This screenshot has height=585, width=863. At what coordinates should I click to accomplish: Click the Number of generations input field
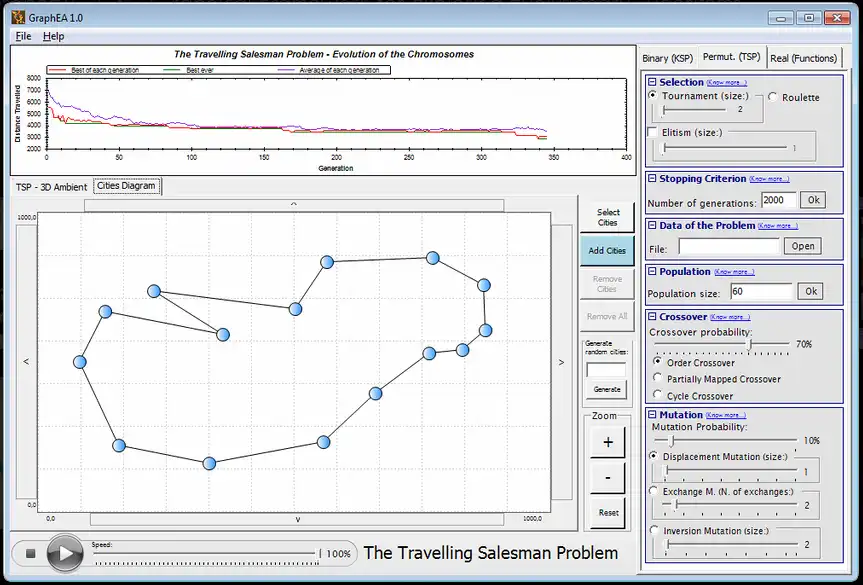pos(778,200)
